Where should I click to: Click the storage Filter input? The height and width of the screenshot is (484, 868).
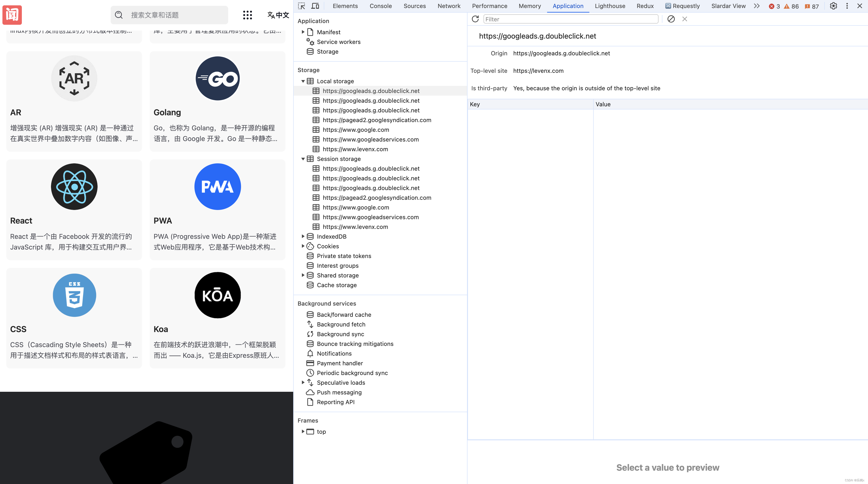pos(570,19)
